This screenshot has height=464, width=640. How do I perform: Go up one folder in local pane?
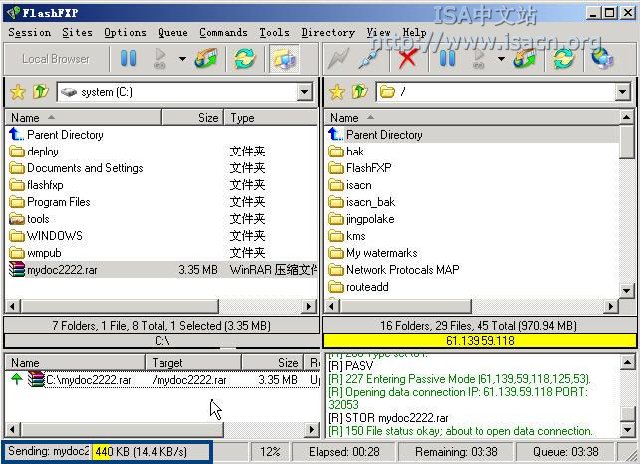click(40, 92)
